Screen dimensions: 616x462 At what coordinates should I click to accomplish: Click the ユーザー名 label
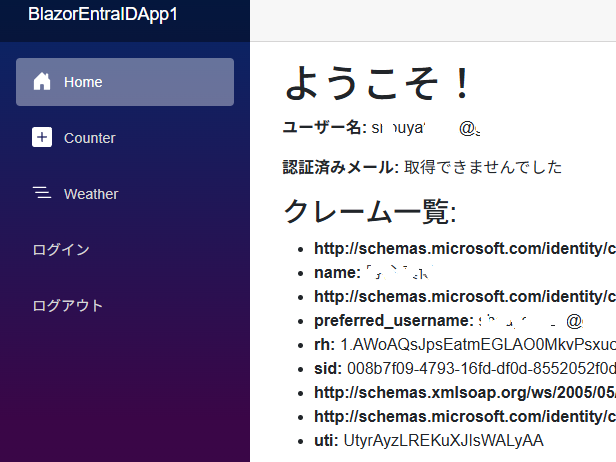[324, 127]
